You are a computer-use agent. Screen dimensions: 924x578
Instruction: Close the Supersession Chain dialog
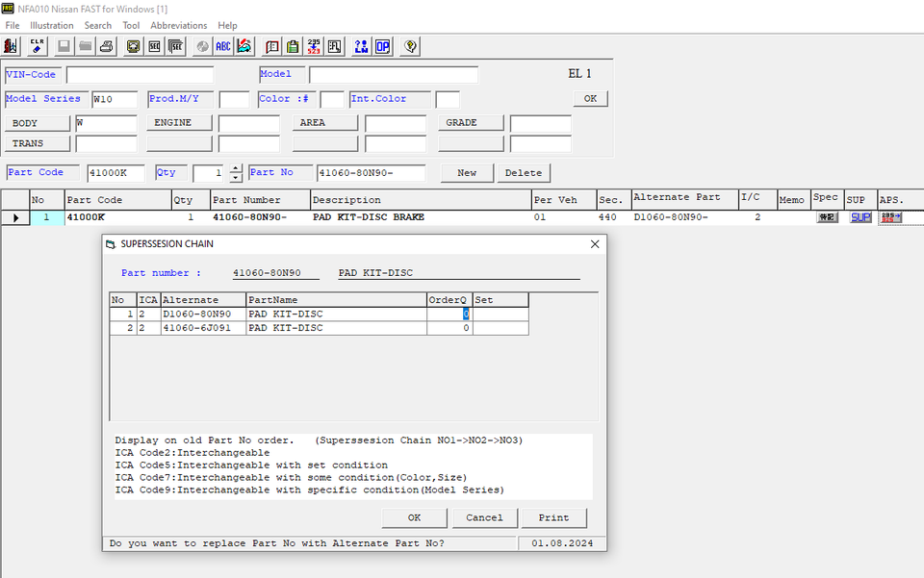pyautogui.click(x=594, y=244)
